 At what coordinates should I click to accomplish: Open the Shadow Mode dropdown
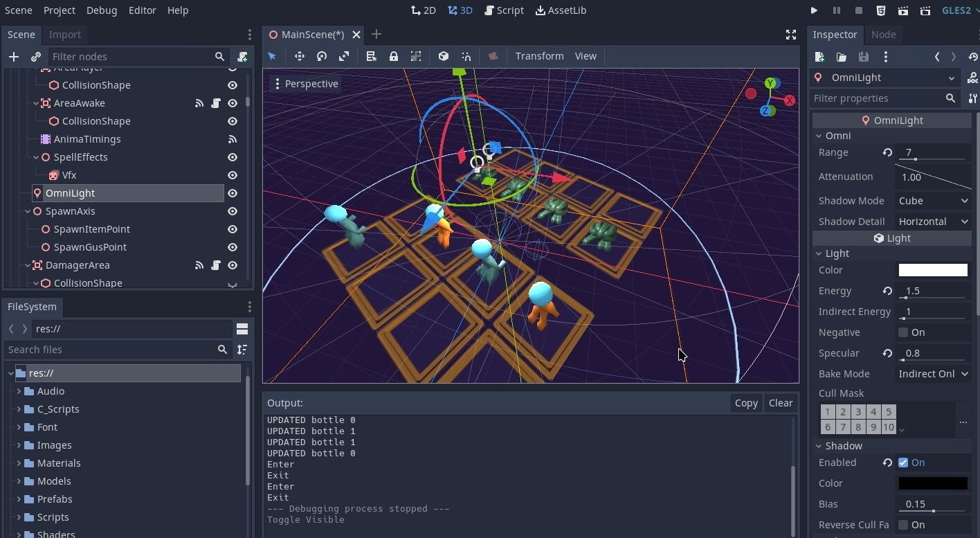tap(933, 201)
